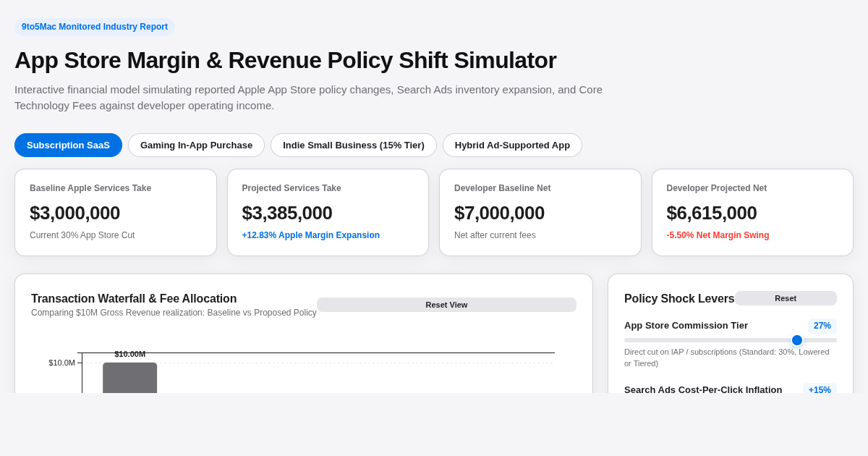Switch to Gaming In-App Purchase scenario
The width and height of the screenshot is (868, 456).
[x=196, y=145]
